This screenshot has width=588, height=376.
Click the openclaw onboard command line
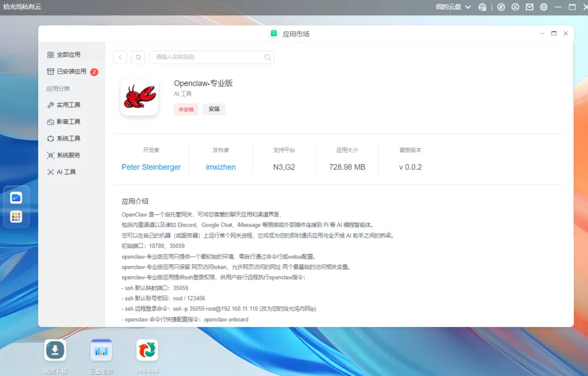185,320
